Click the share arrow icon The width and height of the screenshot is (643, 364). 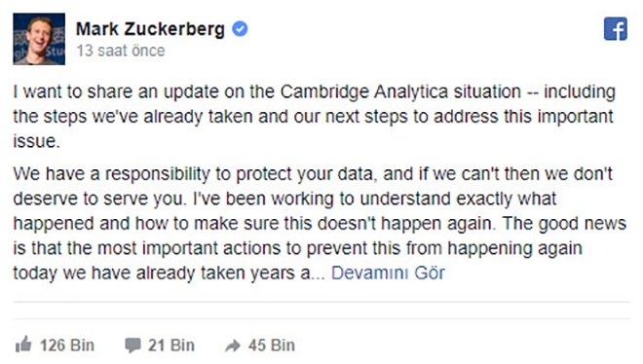[233, 346]
